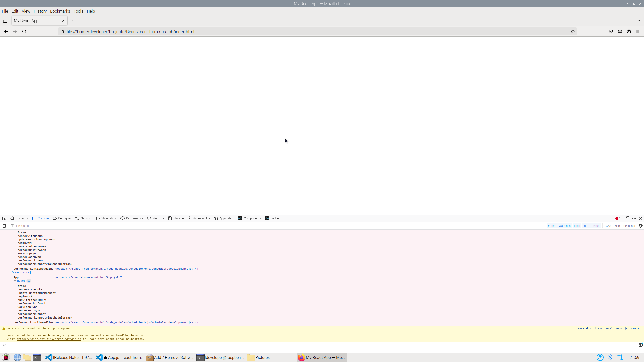Visit the react.dev error-boundaries link
This screenshot has width=644, height=362.
tap(49, 339)
